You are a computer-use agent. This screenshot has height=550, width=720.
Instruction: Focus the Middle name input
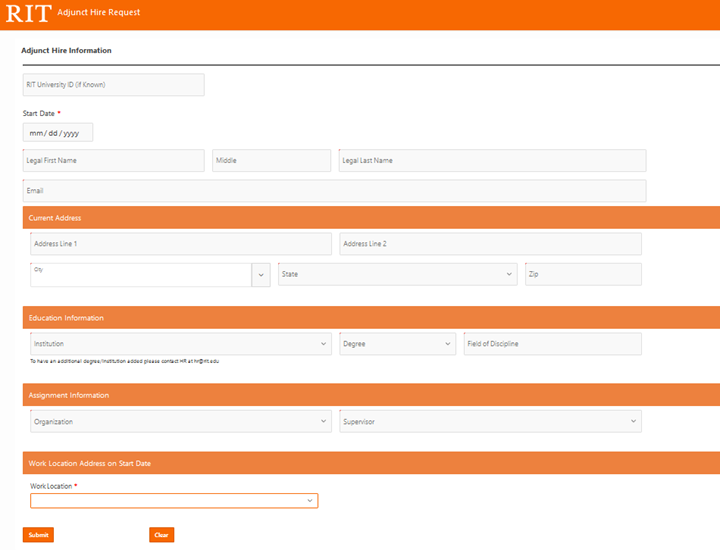(271, 161)
